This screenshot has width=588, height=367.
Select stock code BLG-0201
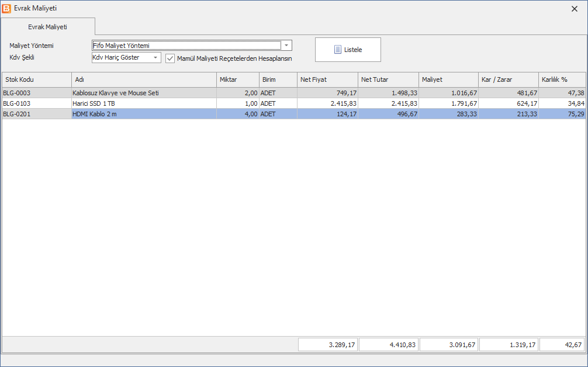[37, 114]
